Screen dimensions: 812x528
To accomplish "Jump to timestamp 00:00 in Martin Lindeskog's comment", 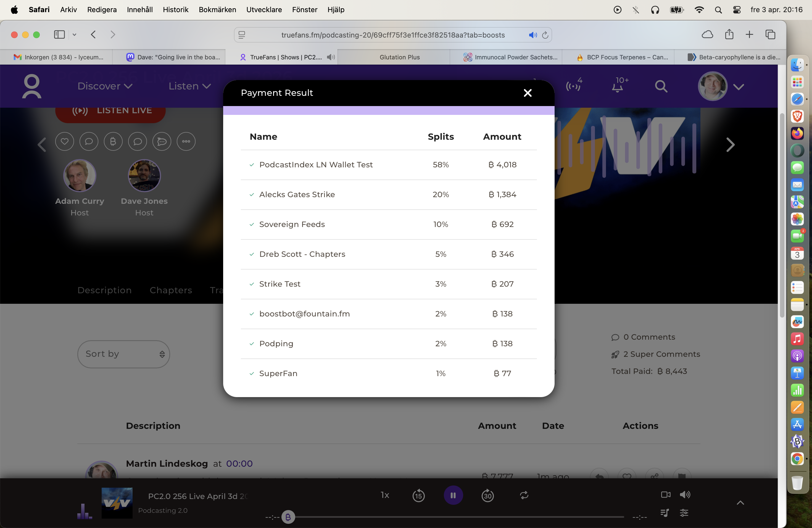I will click(x=239, y=464).
